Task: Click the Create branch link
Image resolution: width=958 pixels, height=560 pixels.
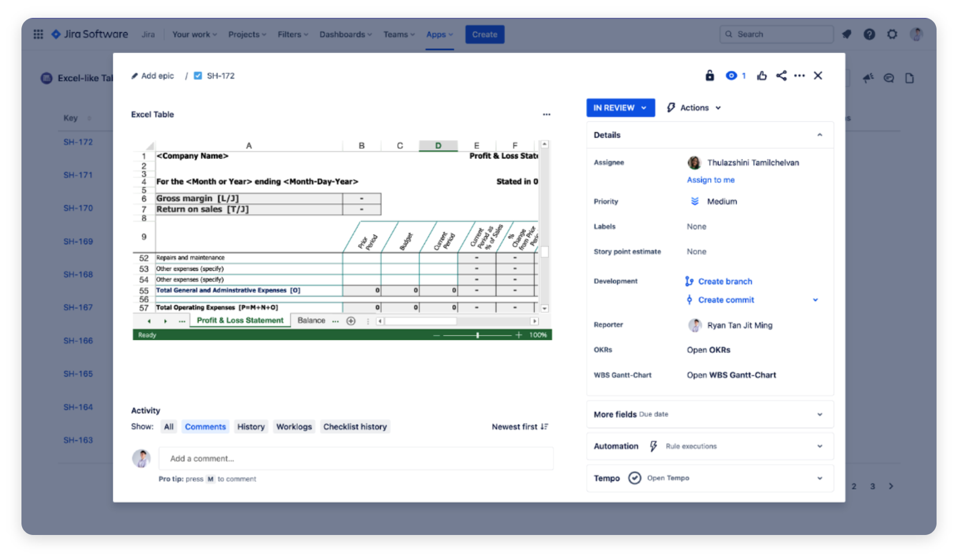Action: (725, 281)
